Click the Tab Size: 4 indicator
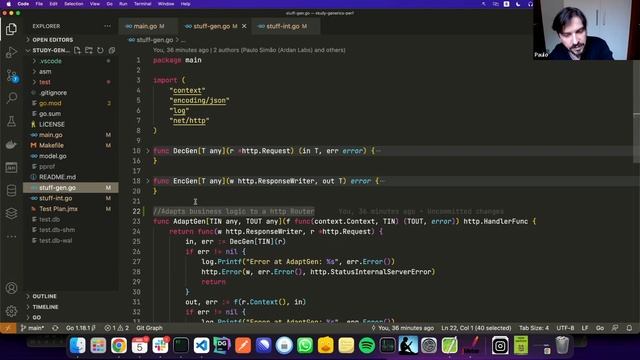Viewport: 640px width, 360px height. coord(533,328)
